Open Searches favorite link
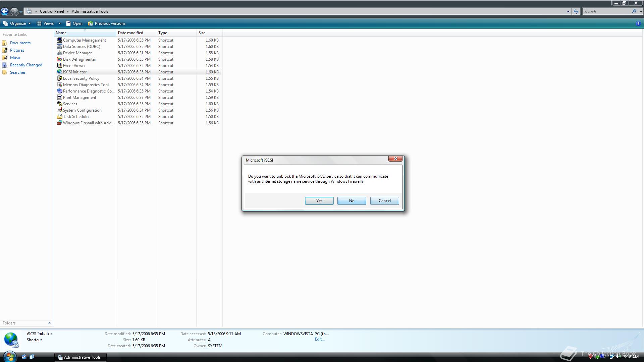This screenshot has height=362, width=644. [17, 72]
